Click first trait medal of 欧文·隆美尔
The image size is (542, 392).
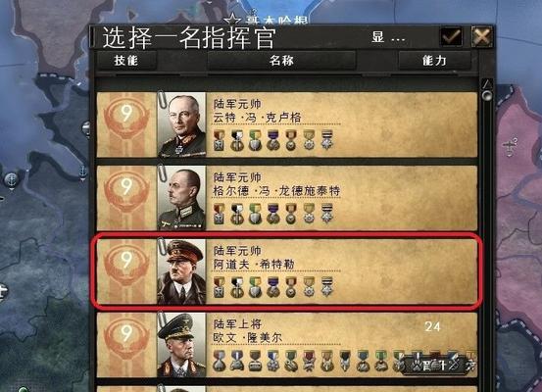point(220,361)
